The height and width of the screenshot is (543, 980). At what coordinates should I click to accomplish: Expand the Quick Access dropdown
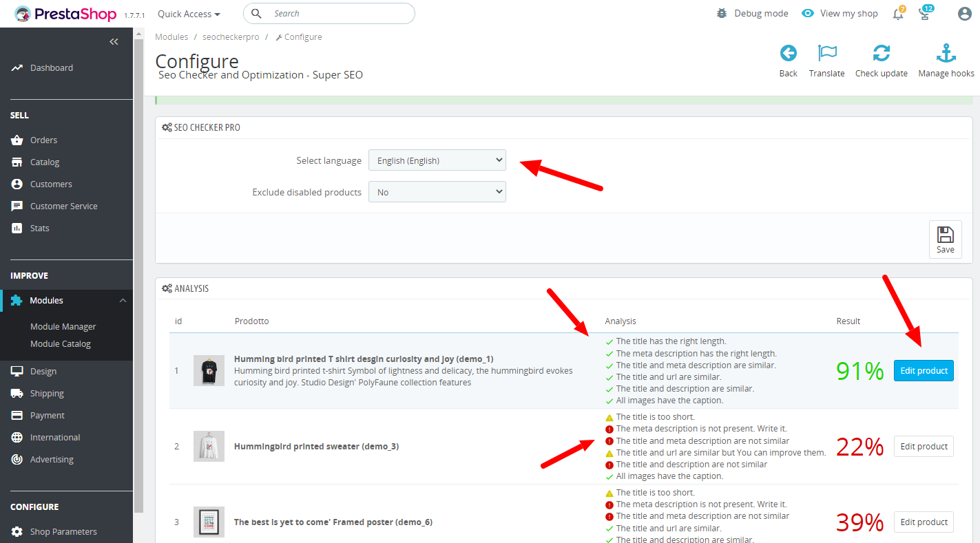pos(189,14)
